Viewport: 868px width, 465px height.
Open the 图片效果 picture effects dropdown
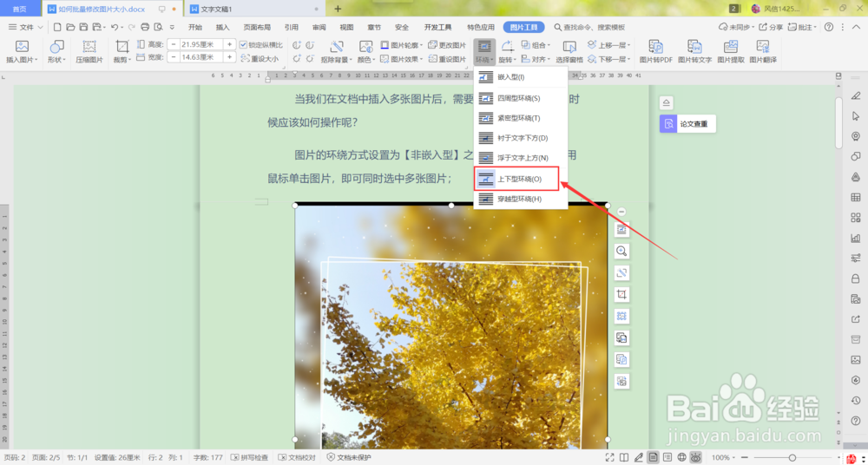click(402, 59)
